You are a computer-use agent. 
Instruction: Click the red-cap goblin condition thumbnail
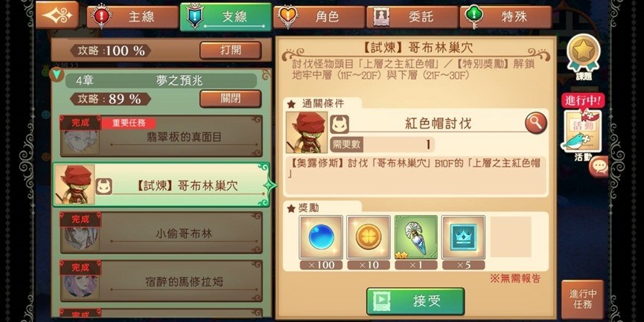pyautogui.click(x=307, y=132)
